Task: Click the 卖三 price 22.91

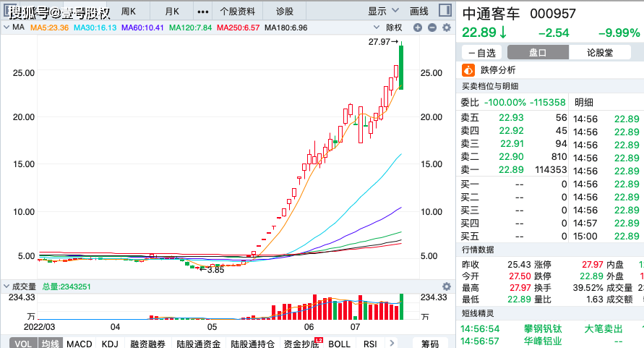Action: pyautogui.click(x=512, y=143)
